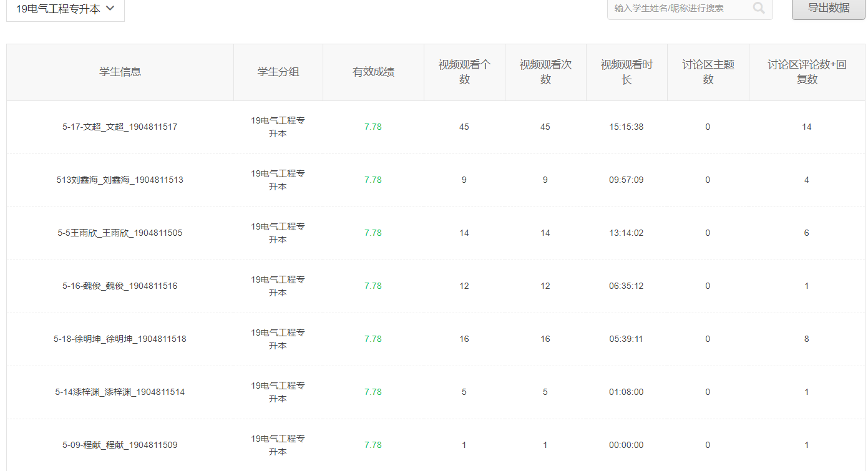Click watch duration 01:08:00
This screenshot has height=471, width=868.
tap(627, 392)
